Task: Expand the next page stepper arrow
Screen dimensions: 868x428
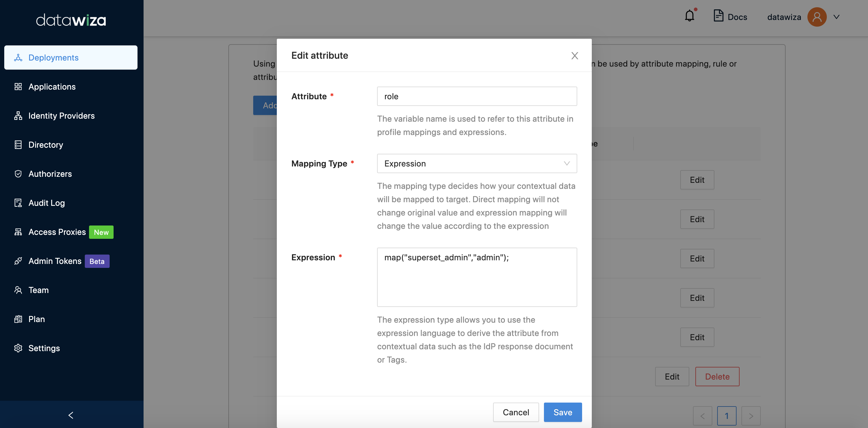Action: pyautogui.click(x=751, y=415)
